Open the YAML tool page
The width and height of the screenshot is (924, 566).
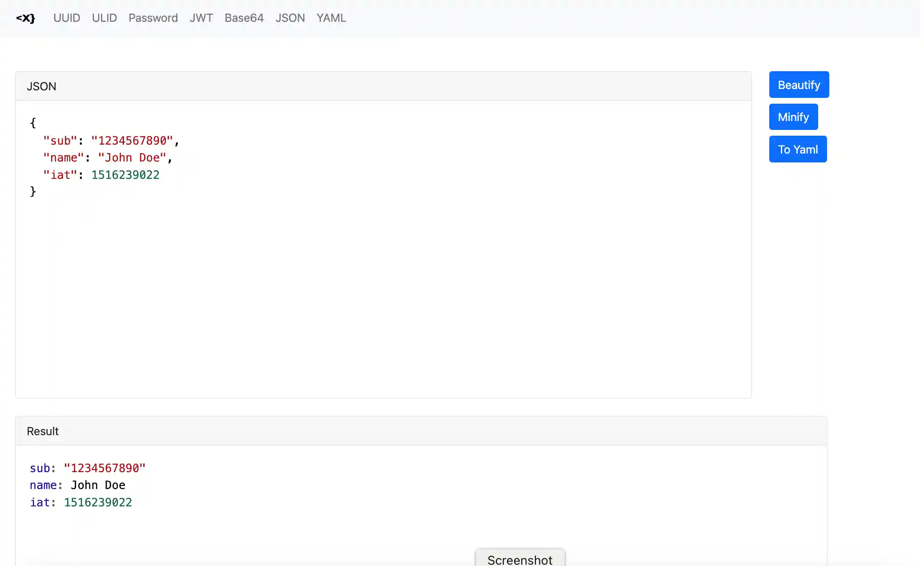click(x=331, y=18)
